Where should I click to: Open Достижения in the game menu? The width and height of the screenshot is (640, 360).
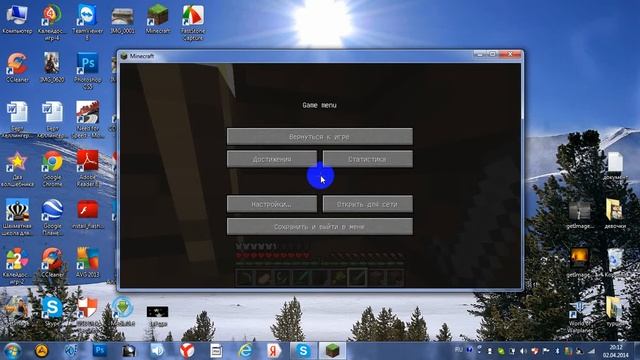tap(272, 159)
